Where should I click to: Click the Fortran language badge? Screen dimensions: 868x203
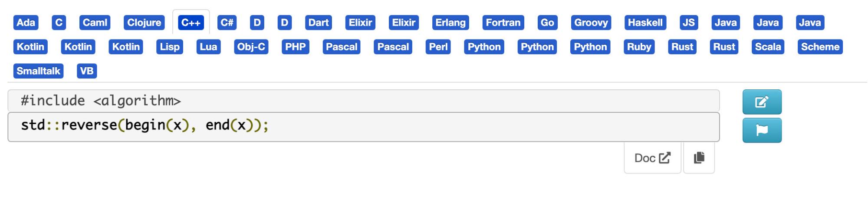(x=503, y=23)
